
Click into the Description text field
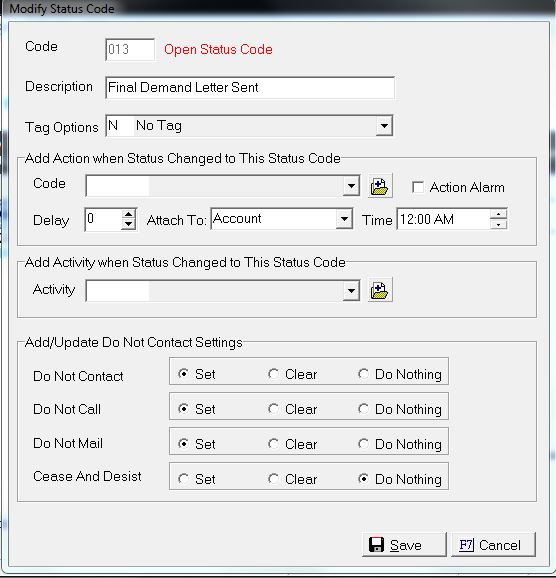click(250, 88)
